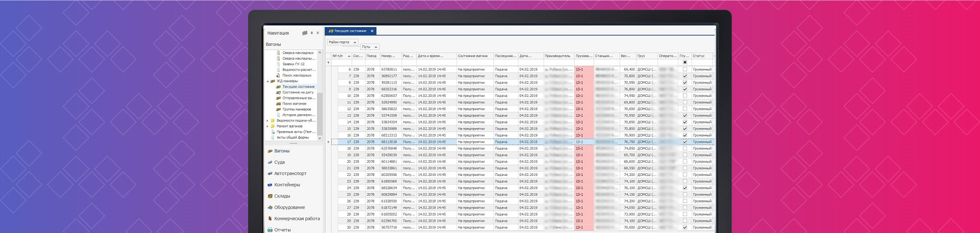Switch to the Текущее состояние tab
This screenshot has width=980, height=233.
350,31
